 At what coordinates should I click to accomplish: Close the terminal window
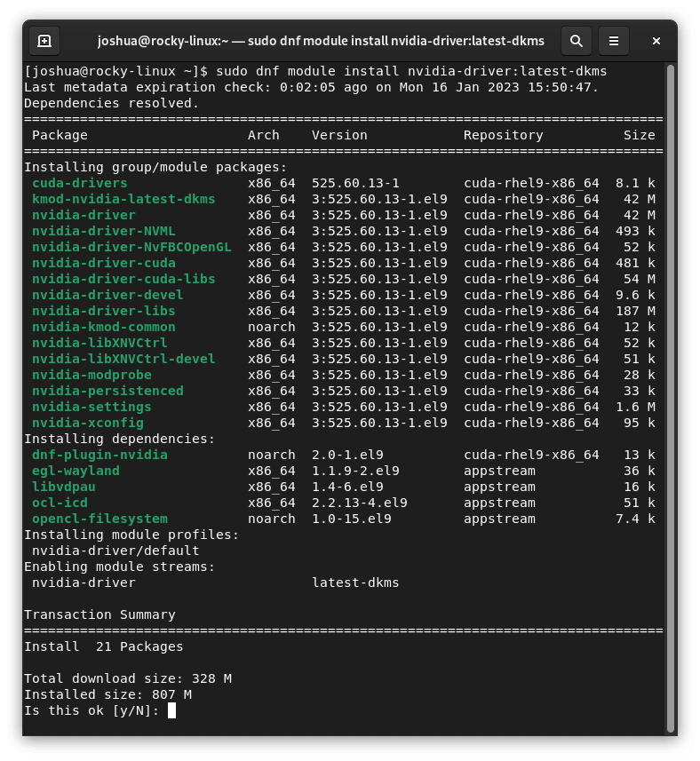[656, 41]
